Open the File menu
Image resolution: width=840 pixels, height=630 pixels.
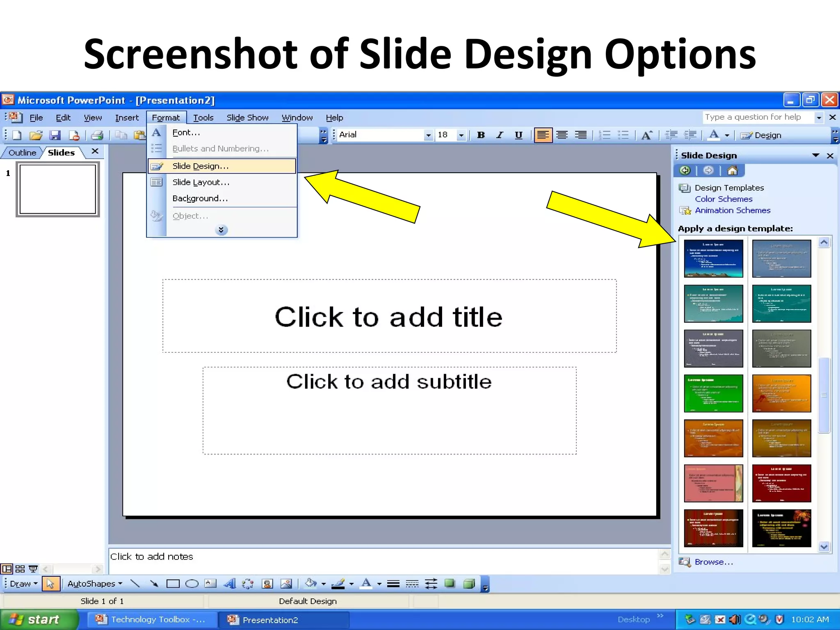36,118
